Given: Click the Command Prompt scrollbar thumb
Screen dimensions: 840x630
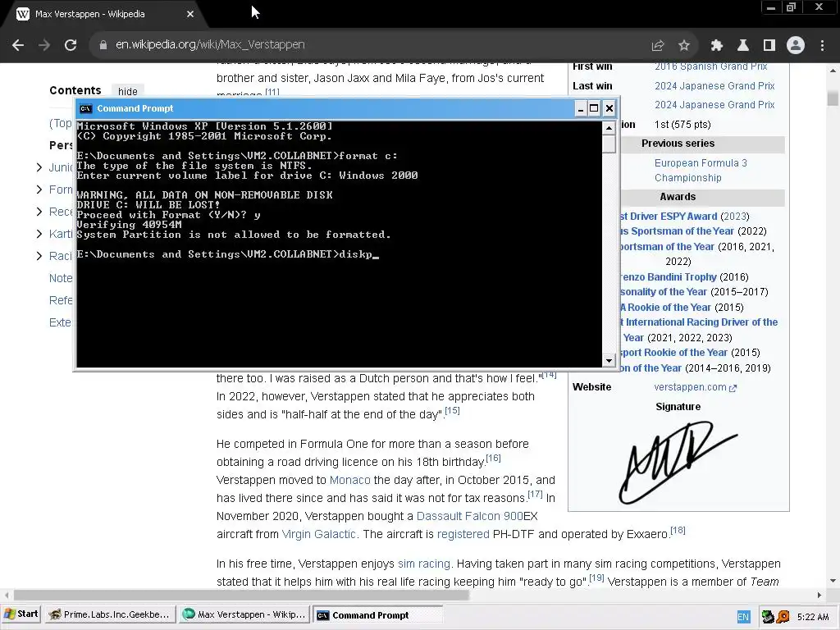Looking at the screenshot, I should tap(609, 144).
